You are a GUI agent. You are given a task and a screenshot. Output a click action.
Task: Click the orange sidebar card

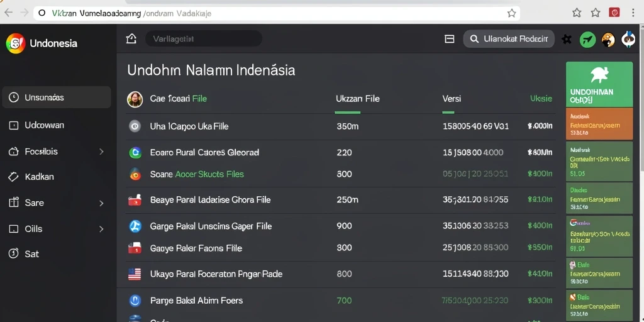point(599,124)
